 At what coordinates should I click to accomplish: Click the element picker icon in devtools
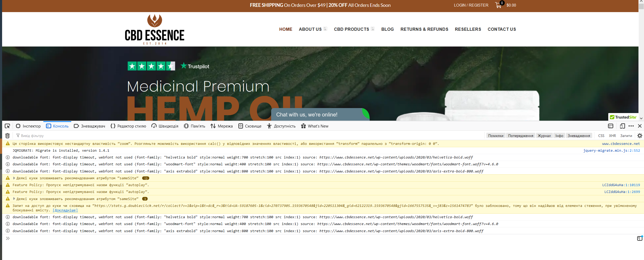point(7,126)
